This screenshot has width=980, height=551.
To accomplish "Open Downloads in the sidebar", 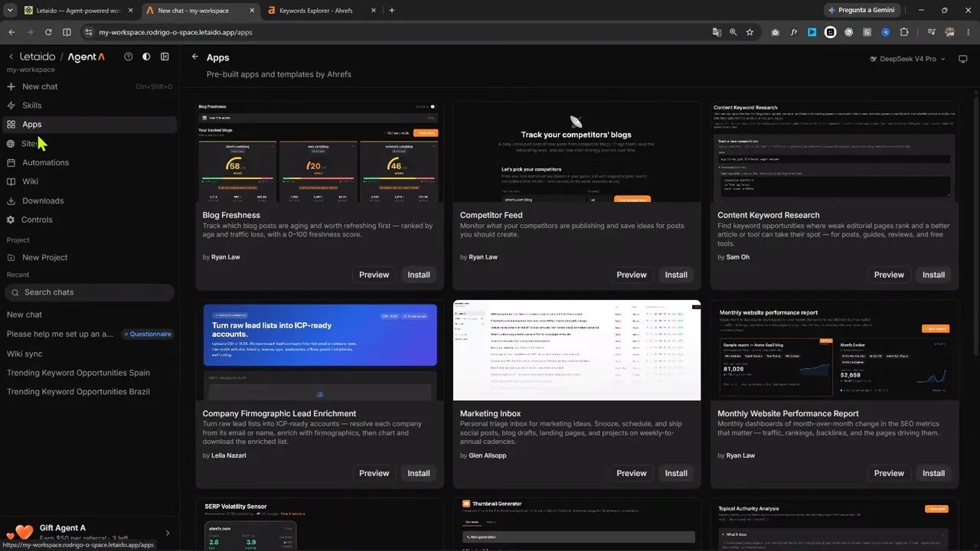I will pos(90,201).
